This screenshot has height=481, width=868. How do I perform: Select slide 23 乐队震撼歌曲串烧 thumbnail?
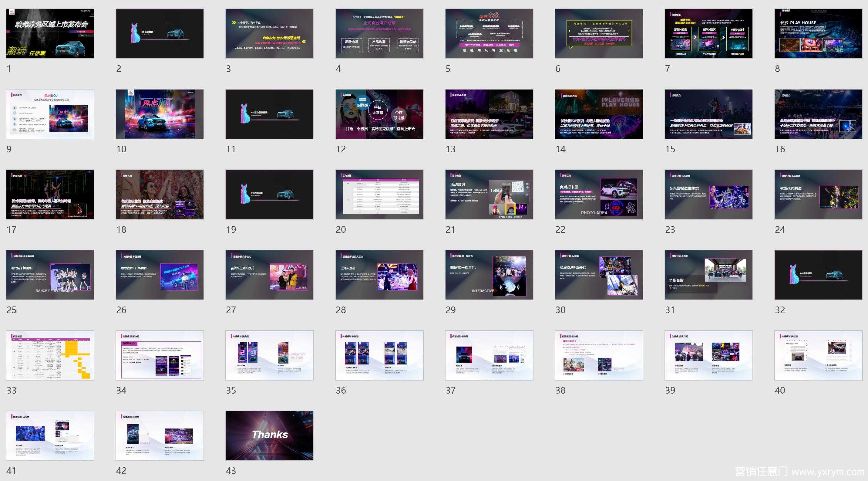coord(709,195)
